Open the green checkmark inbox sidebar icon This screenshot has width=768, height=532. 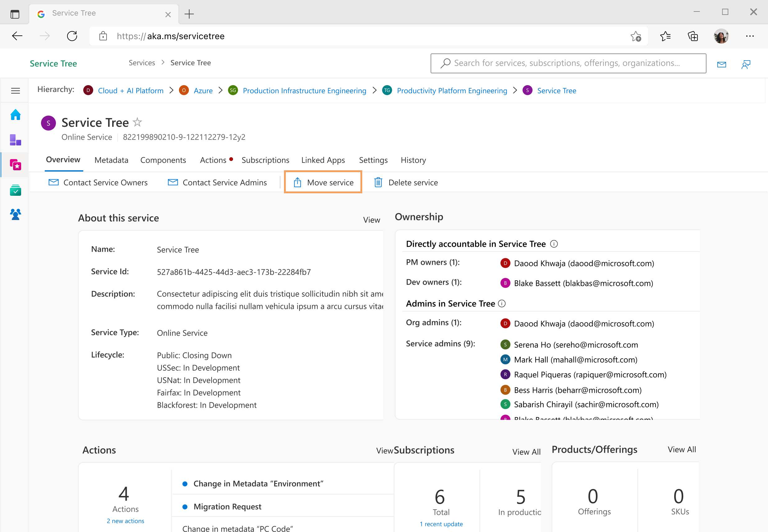[x=15, y=190]
